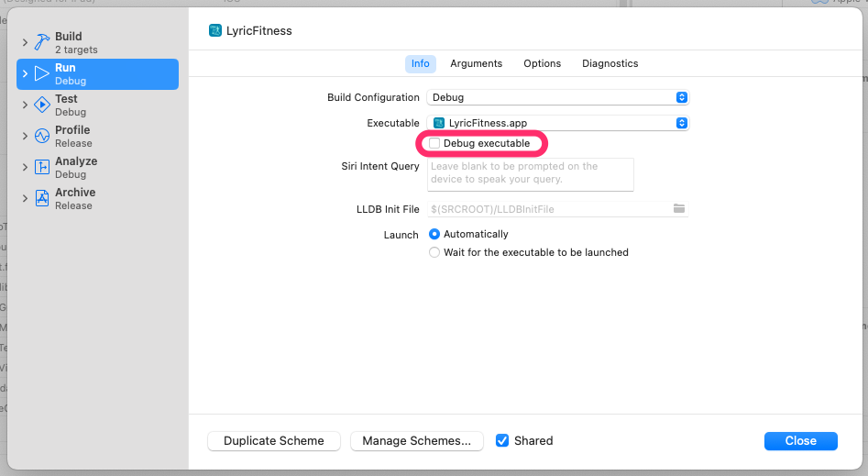Click the LyricFitness.app icon in Executable field

click(x=439, y=123)
